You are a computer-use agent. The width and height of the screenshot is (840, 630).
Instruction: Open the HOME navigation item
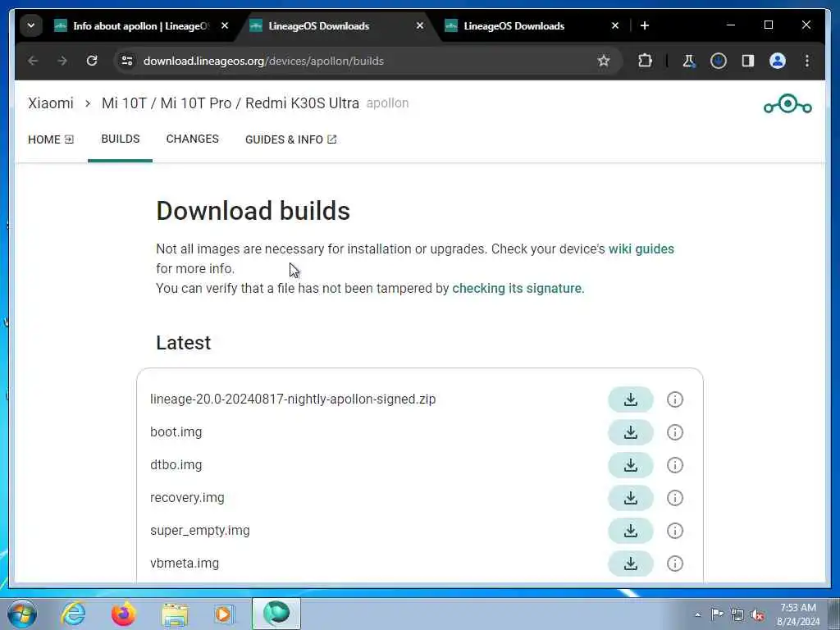pyautogui.click(x=50, y=139)
